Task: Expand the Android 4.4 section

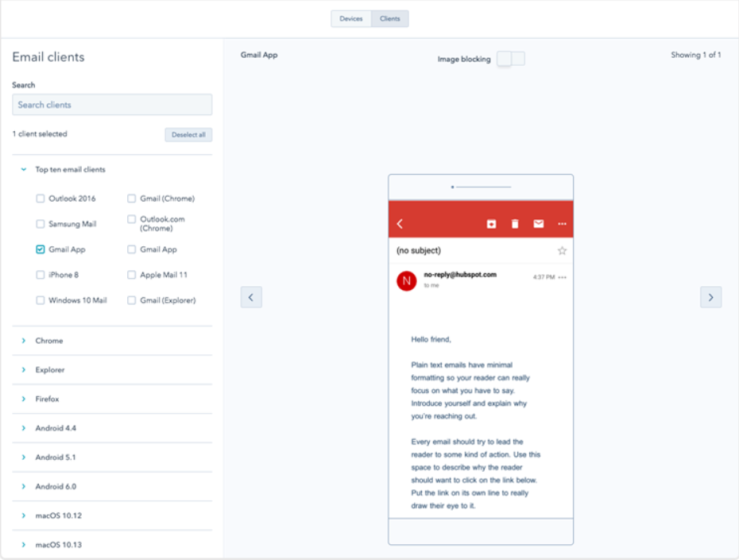Action: (x=24, y=428)
